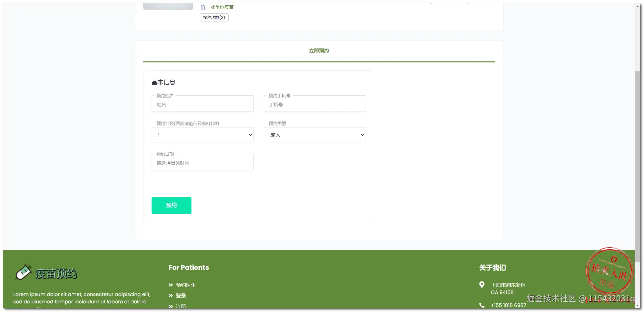Focus the 预约手机号 phone input field
The image size is (644, 312).
[315, 104]
